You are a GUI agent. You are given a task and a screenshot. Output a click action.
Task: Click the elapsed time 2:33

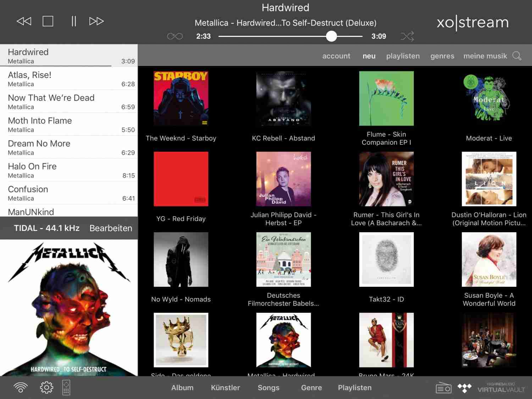point(203,36)
